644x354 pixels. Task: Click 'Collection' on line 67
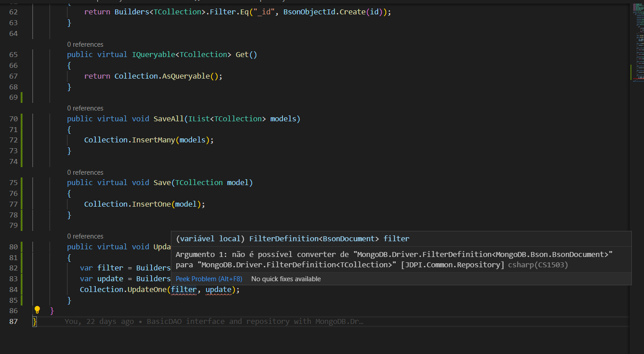(136, 76)
